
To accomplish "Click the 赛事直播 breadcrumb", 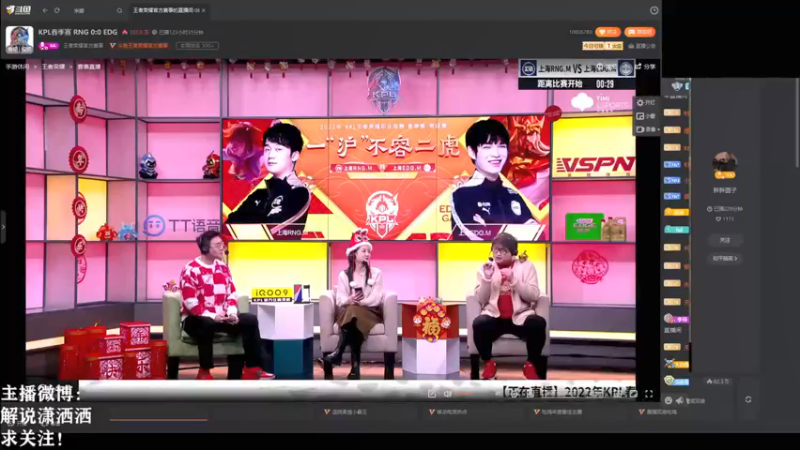I will (x=89, y=66).
